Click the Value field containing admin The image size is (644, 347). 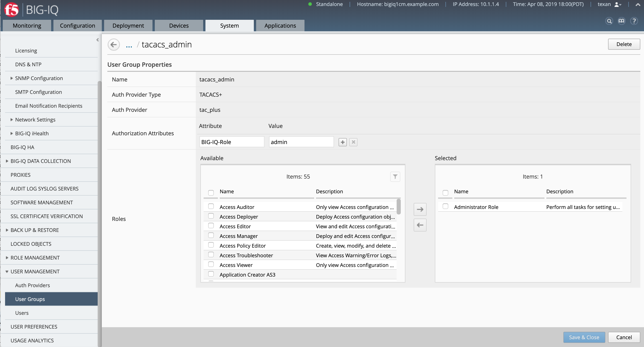click(x=301, y=142)
